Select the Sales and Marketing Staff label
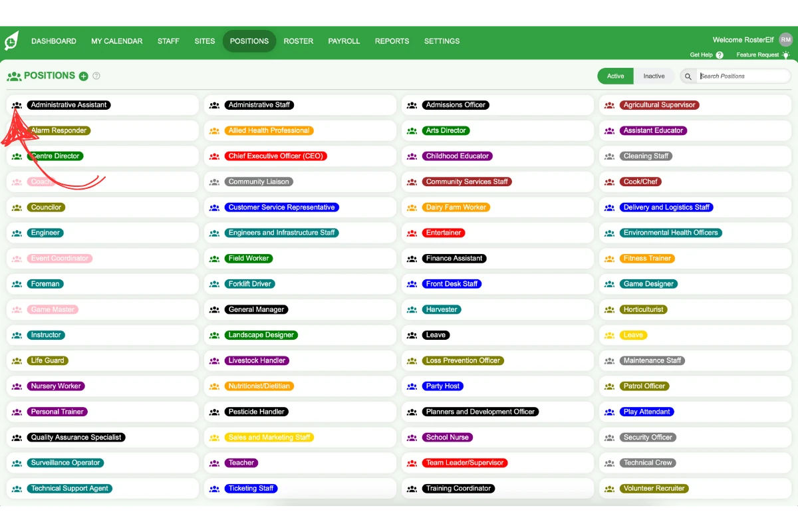The image size is (798, 532). click(x=269, y=438)
